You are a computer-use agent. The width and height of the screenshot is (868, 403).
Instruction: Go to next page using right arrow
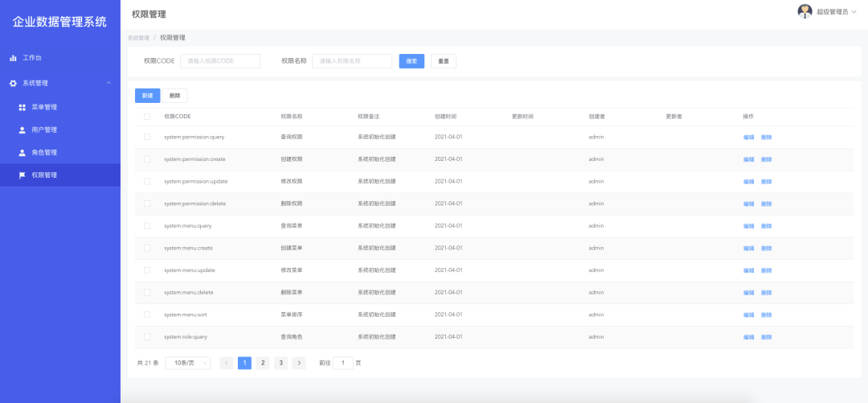pyautogui.click(x=299, y=363)
